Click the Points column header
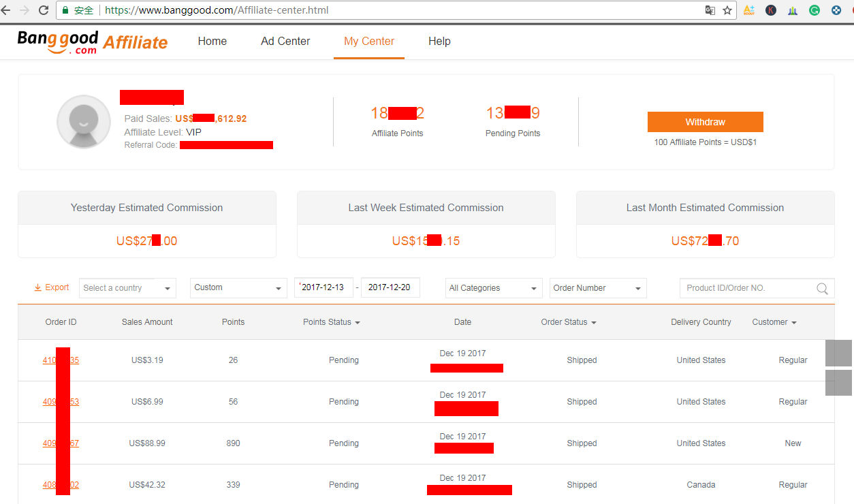854x504 pixels. click(x=233, y=322)
